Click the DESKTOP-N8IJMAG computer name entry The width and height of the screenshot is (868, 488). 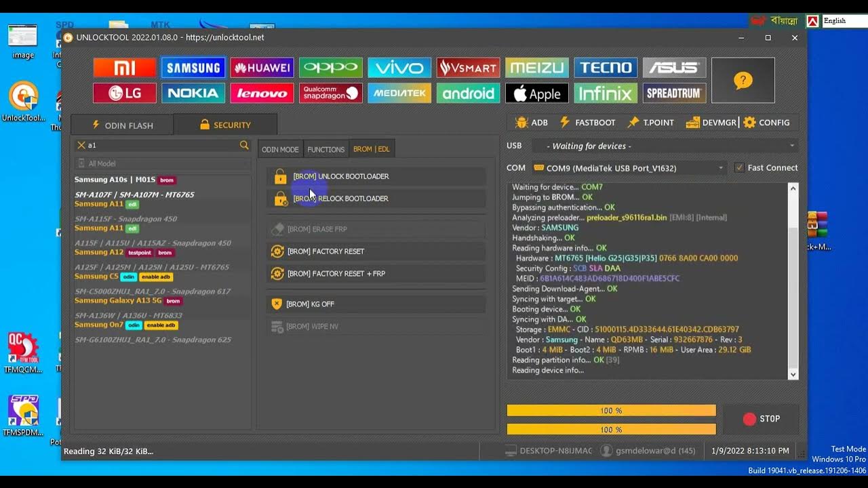(x=549, y=451)
